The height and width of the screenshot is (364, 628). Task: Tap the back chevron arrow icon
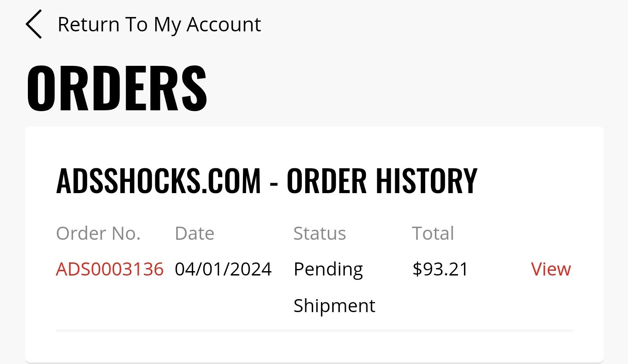[x=34, y=24]
